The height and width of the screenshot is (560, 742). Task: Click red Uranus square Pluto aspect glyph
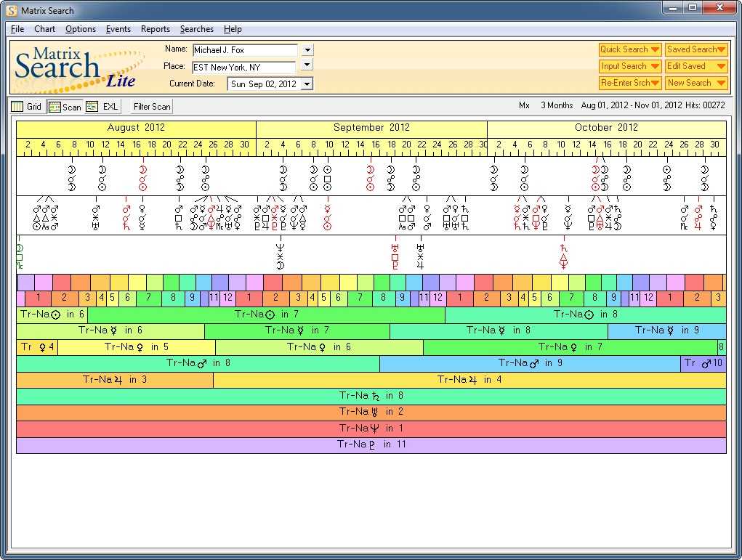(395, 256)
